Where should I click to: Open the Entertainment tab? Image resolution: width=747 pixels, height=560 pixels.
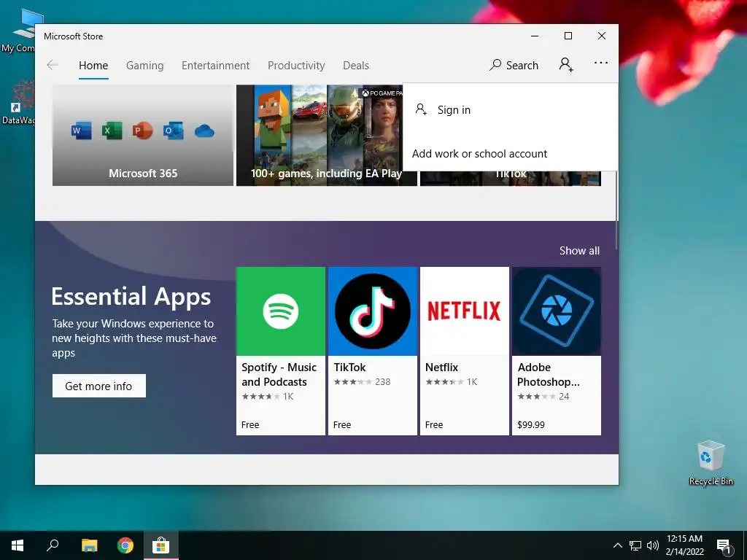point(215,65)
